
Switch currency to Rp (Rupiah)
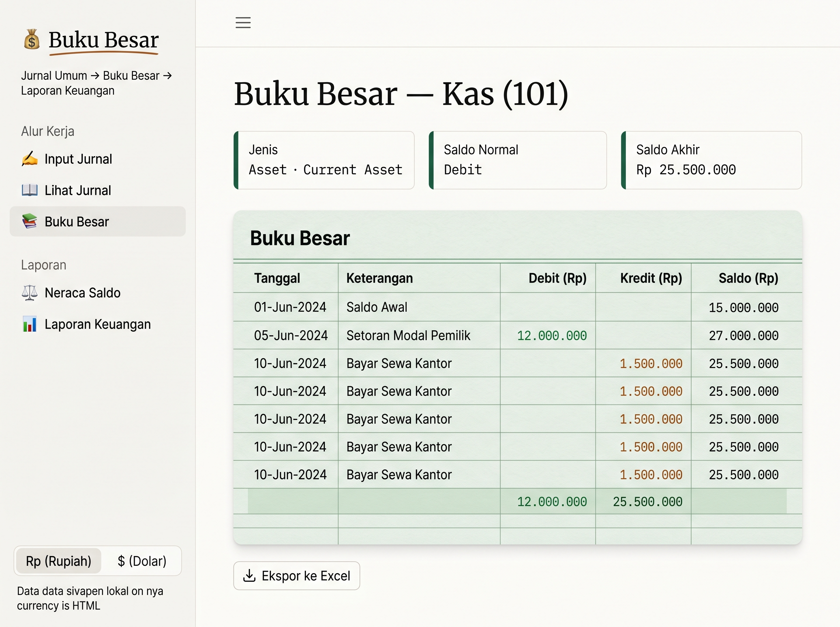coord(58,561)
